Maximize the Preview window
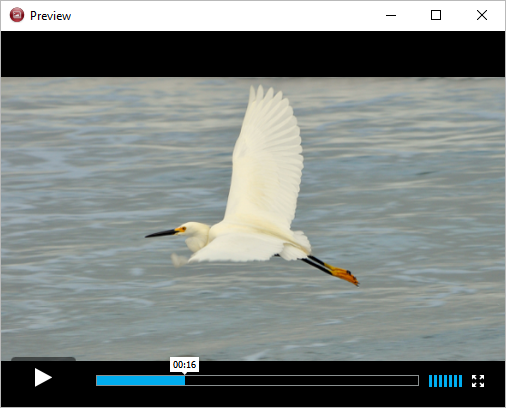This screenshot has height=408, width=506. (436, 15)
